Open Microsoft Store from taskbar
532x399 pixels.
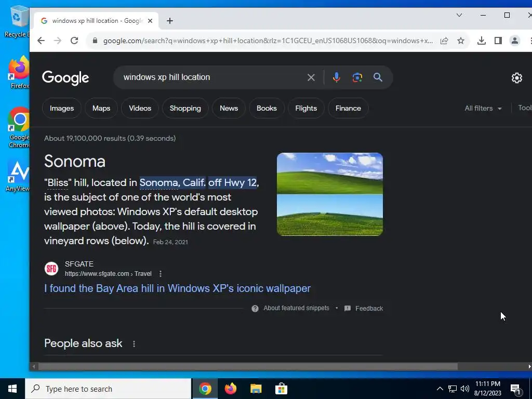[281, 389]
